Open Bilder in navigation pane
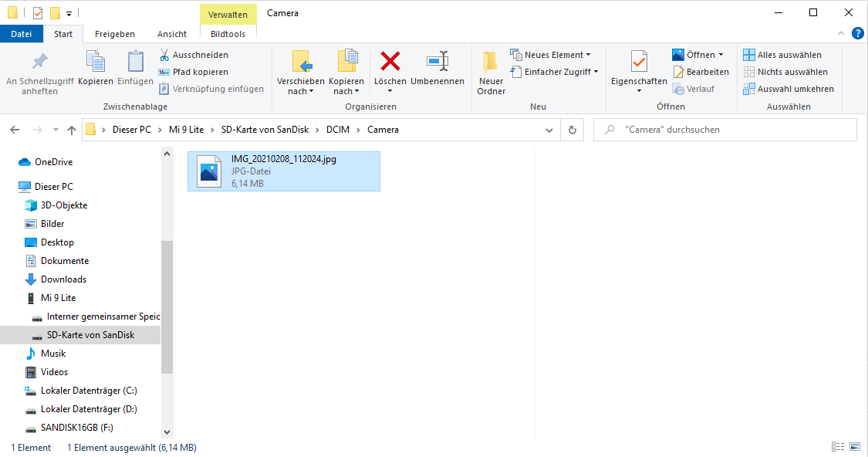868x457 pixels. click(x=44, y=224)
